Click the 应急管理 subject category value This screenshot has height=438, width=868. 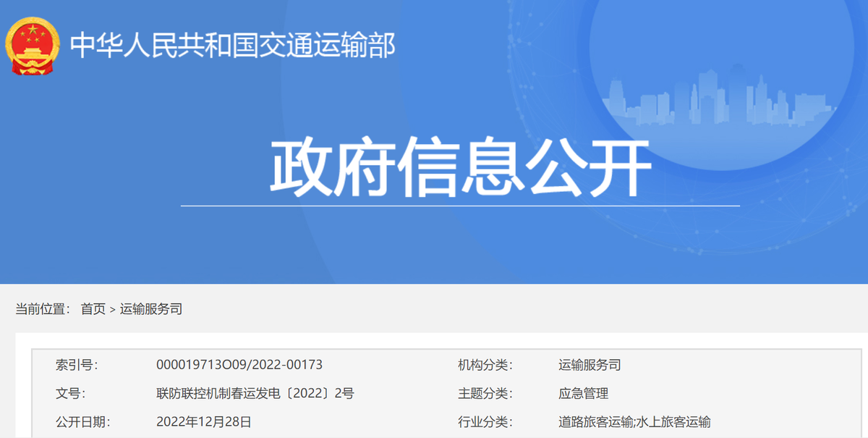584,394
